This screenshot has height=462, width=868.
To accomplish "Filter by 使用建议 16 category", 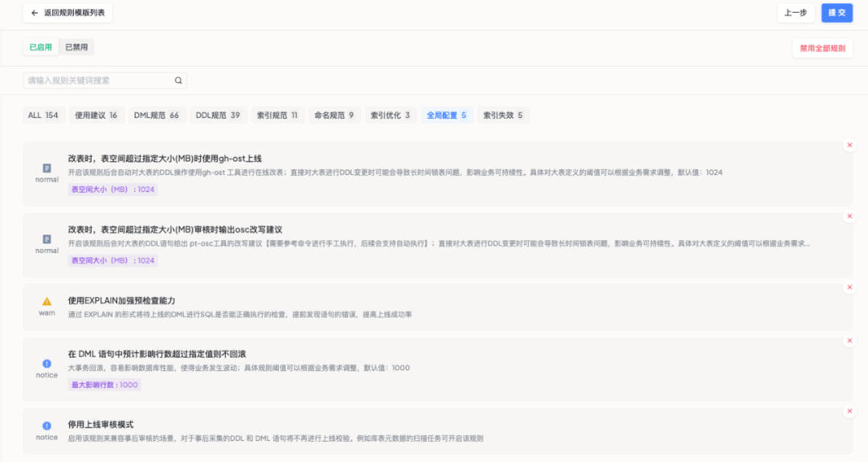I will pos(96,115).
